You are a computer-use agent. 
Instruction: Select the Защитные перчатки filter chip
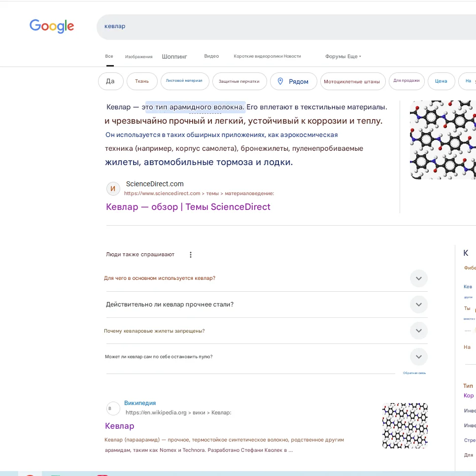[239, 81]
